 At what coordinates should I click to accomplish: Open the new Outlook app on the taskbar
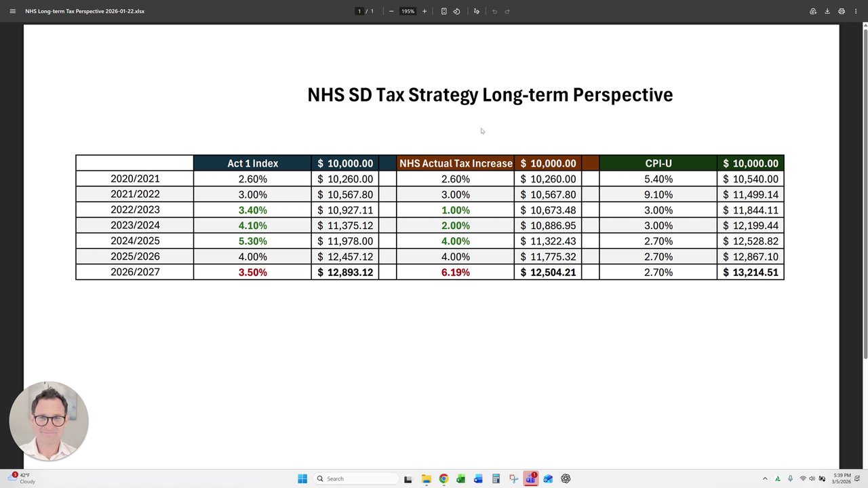(x=548, y=479)
